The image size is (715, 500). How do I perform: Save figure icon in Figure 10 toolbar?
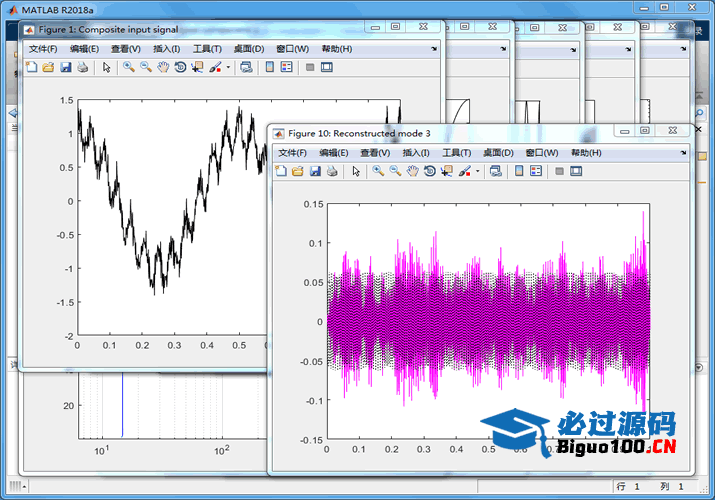point(315,171)
